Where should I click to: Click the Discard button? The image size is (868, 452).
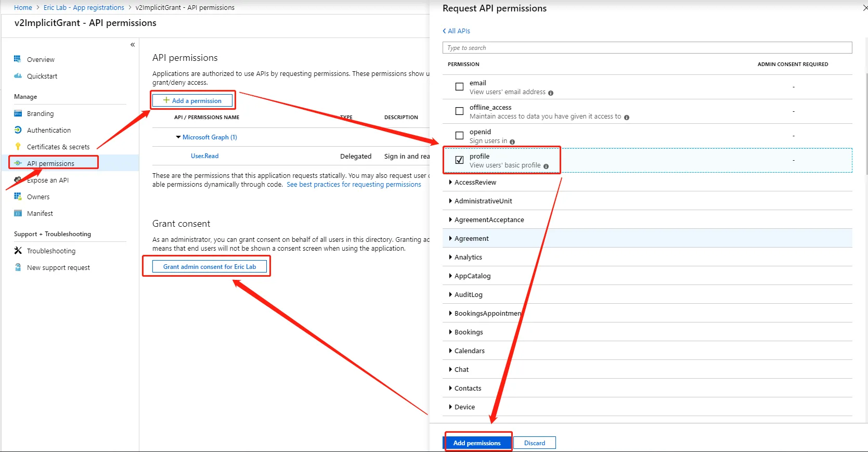coord(535,443)
